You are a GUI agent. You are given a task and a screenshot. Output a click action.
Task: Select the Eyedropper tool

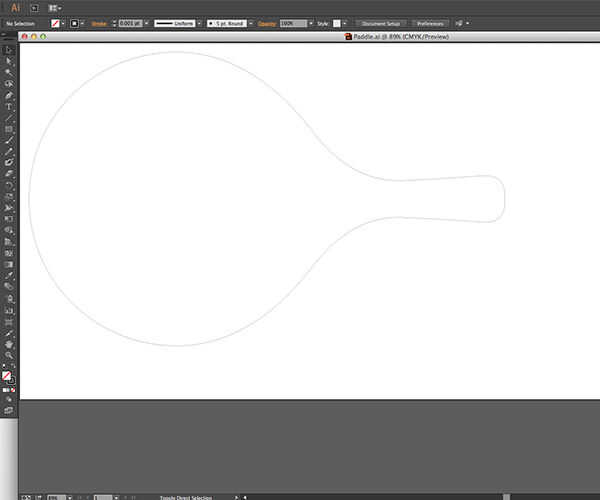(x=8, y=275)
